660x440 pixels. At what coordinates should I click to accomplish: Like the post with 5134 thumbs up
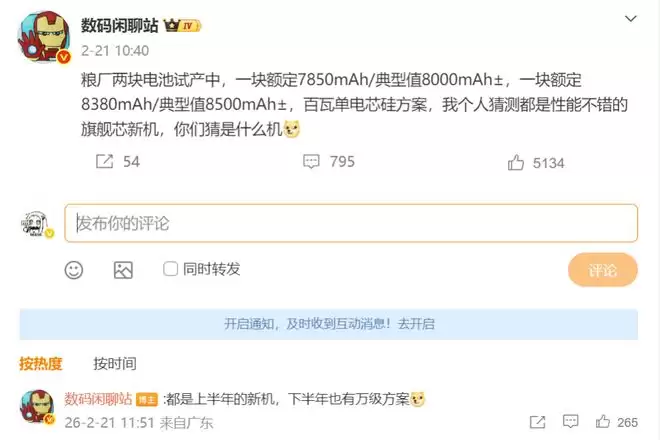tap(516, 162)
